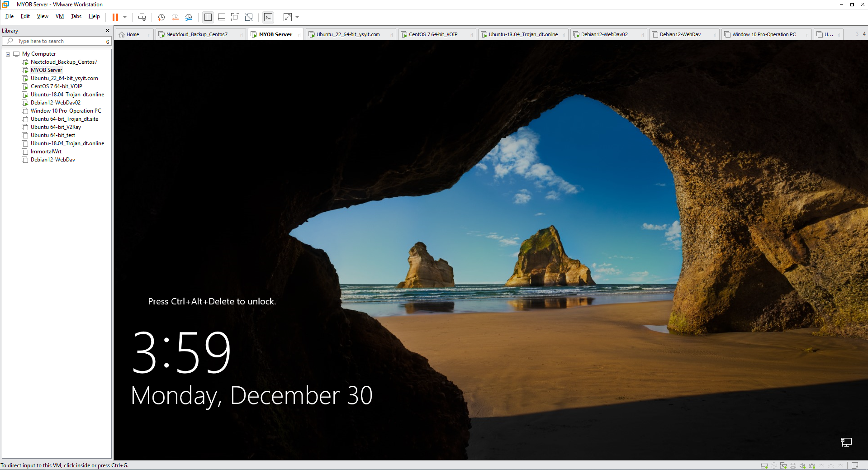Open the snapshot manager
The image size is (868, 470).
(189, 17)
